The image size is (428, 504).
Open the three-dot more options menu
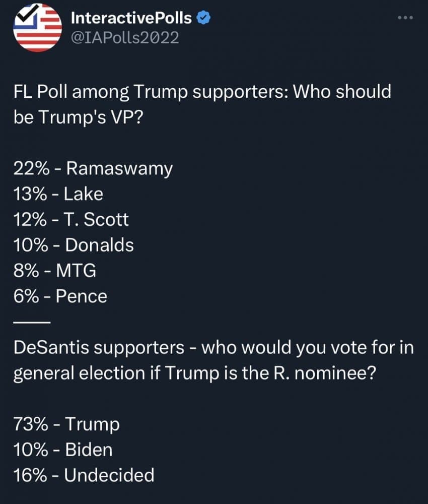405,18
